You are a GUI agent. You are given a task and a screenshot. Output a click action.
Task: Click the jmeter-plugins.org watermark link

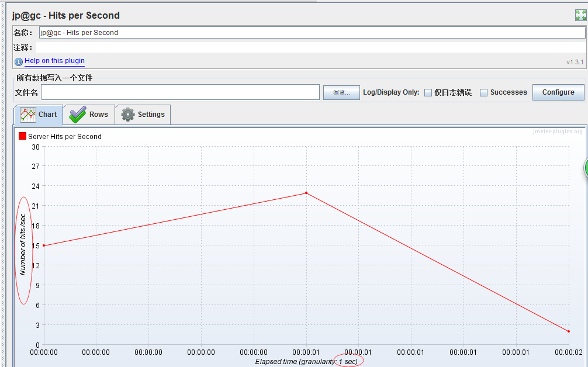[558, 131]
